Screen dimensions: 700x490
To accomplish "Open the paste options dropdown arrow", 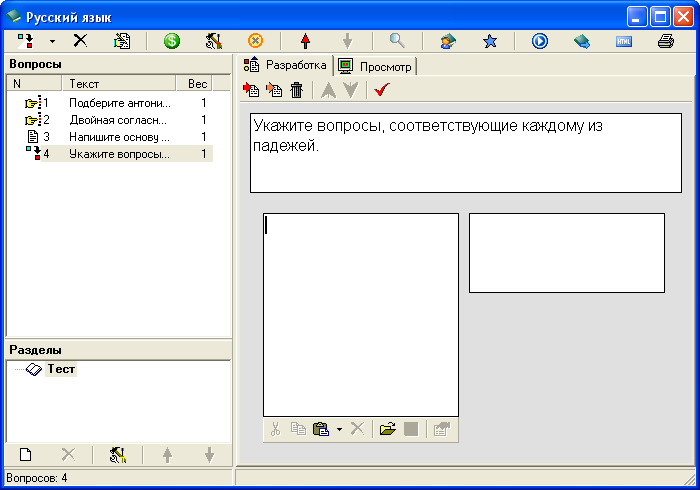I will 339,429.
